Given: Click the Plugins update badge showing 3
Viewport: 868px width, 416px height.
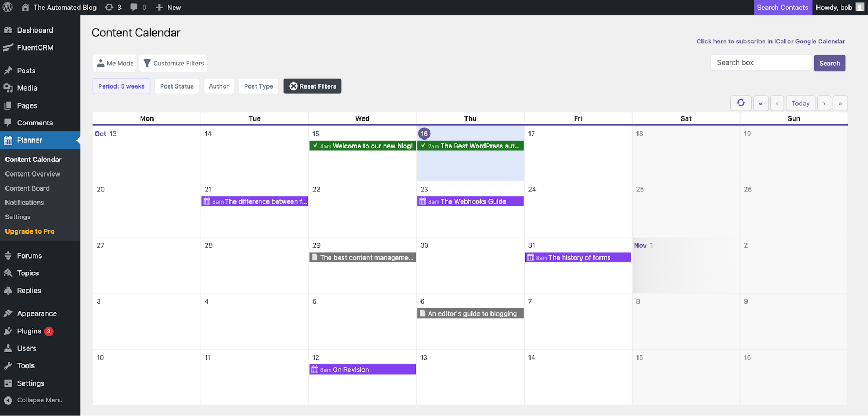Looking at the screenshot, I should tap(49, 331).
